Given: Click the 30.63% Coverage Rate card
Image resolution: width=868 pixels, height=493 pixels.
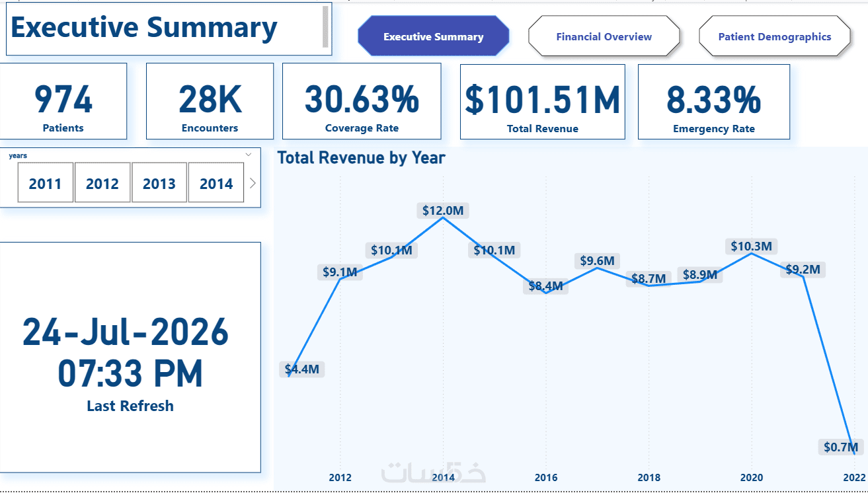Looking at the screenshot, I should tap(362, 101).
